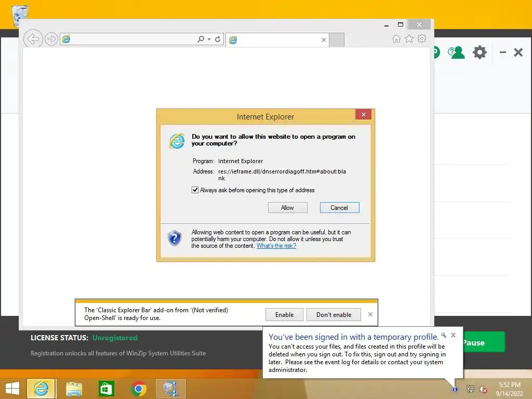The width and height of the screenshot is (532, 399).
Task: Click the Unregistered license status text
Action: coord(115,338)
